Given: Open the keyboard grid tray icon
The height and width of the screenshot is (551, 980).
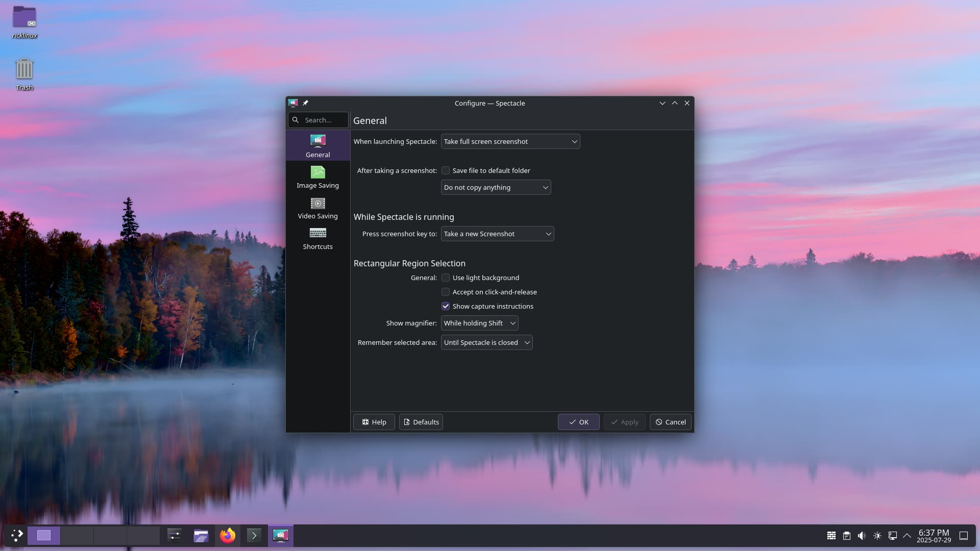Looking at the screenshot, I should 831,536.
